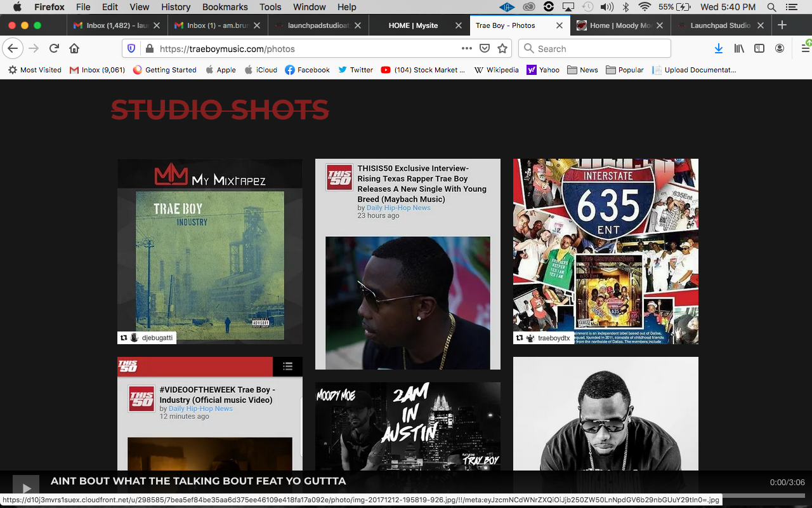This screenshot has width=812, height=508.
Task: Open the Library bookmarks menu
Action: pyautogui.click(x=739, y=48)
